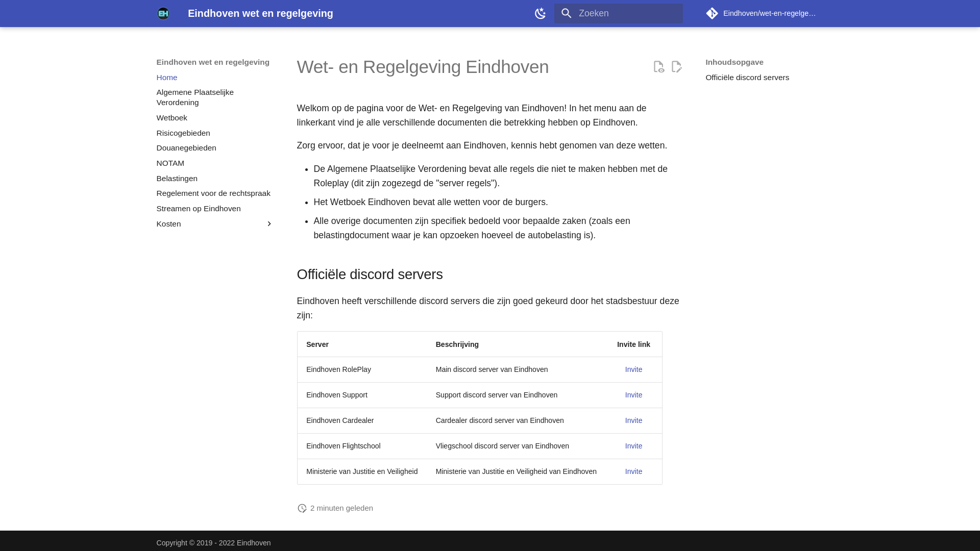Go to Douanegebieden page
980x551 pixels.
point(186,148)
